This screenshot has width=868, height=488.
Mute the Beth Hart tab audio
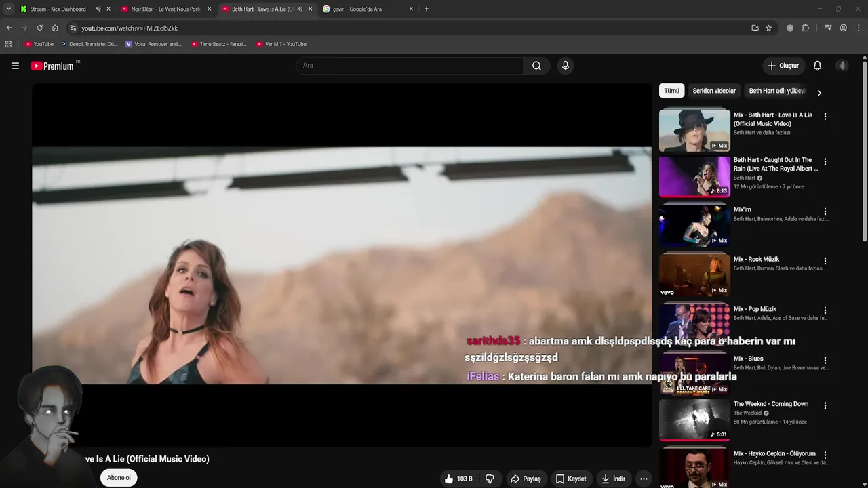[300, 9]
